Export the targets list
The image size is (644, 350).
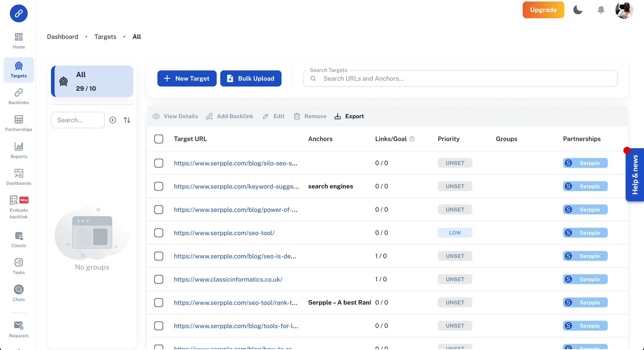tap(349, 116)
